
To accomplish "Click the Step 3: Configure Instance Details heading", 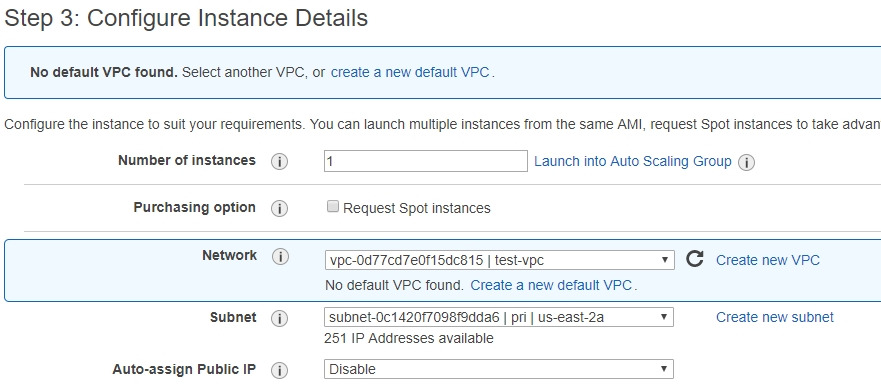I will pyautogui.click(x=186, y=18).
